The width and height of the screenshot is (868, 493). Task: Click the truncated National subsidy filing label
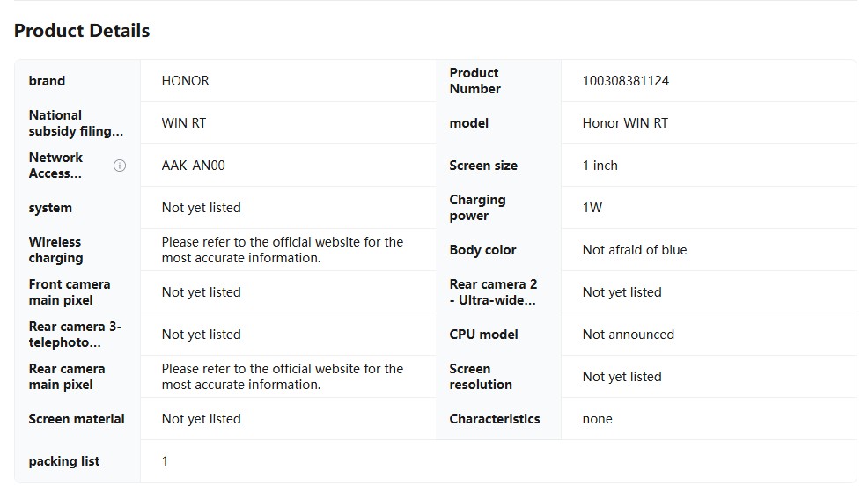pos(76,123)
